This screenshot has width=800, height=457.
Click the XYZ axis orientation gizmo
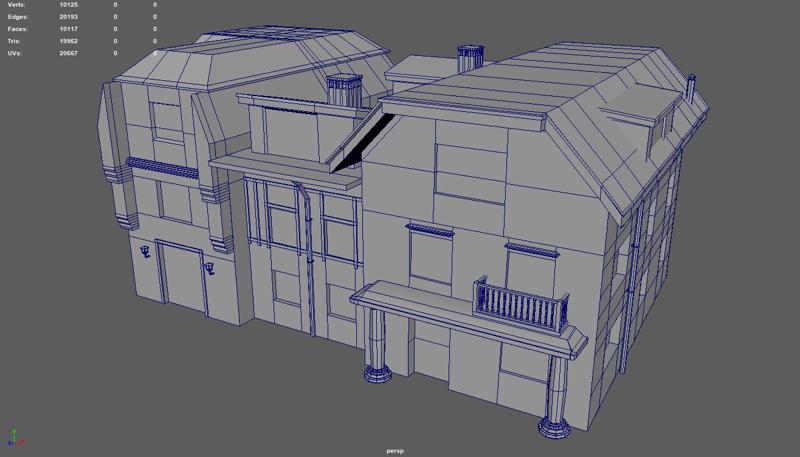tap(15, 438)
